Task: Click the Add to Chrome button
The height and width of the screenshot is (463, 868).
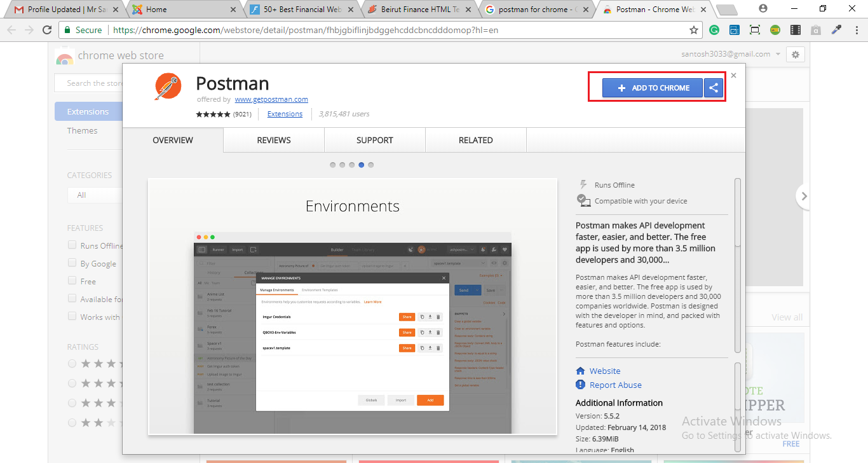Action: click(x=653, y=88)
